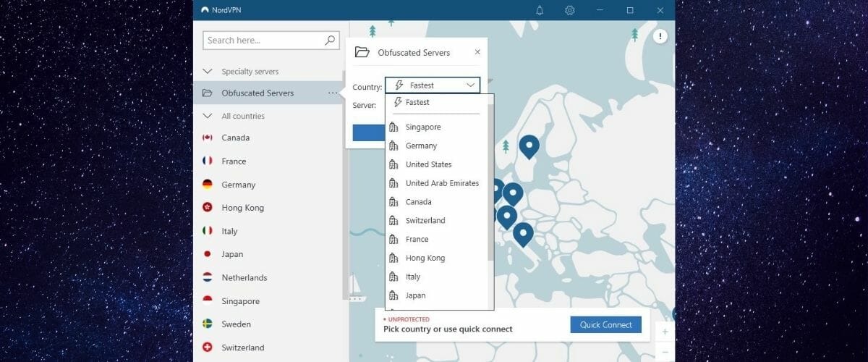The height and width of the screenshot is (362, 868).
Task: Pick Switzerland from the dropdown list
Action: coord(425,221)
